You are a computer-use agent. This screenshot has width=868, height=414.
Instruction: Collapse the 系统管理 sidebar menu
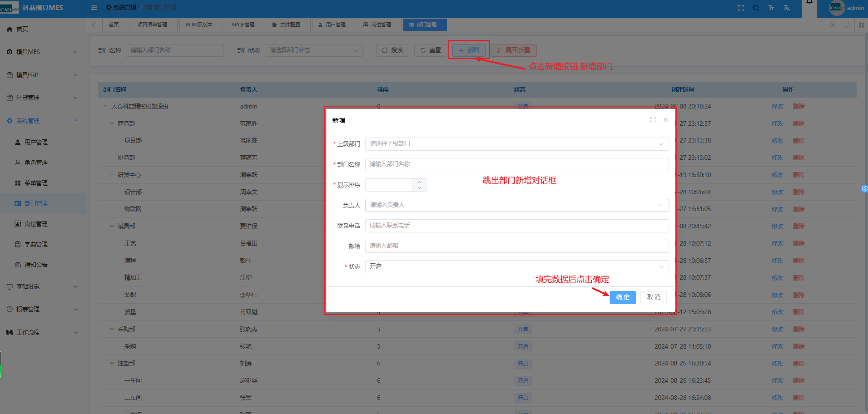click(43, 121)
